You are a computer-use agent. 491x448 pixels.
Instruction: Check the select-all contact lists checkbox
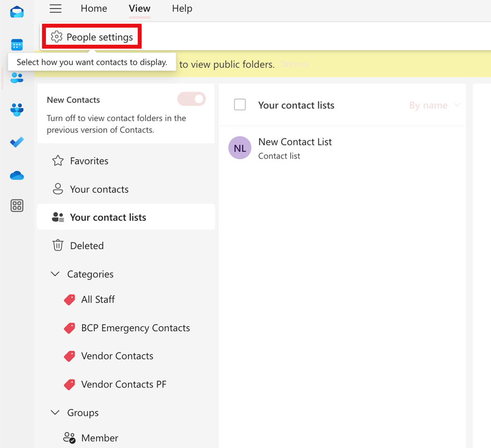(240, 104)
